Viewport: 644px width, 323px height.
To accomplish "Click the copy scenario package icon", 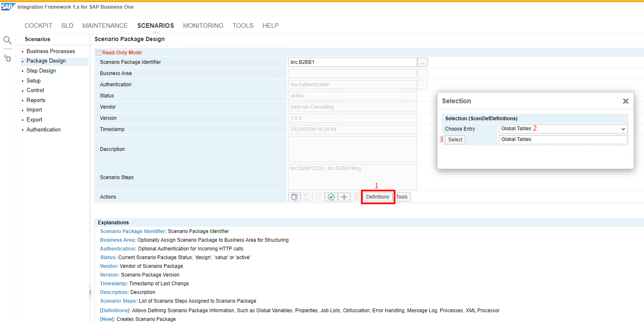I will pos(294,197).
